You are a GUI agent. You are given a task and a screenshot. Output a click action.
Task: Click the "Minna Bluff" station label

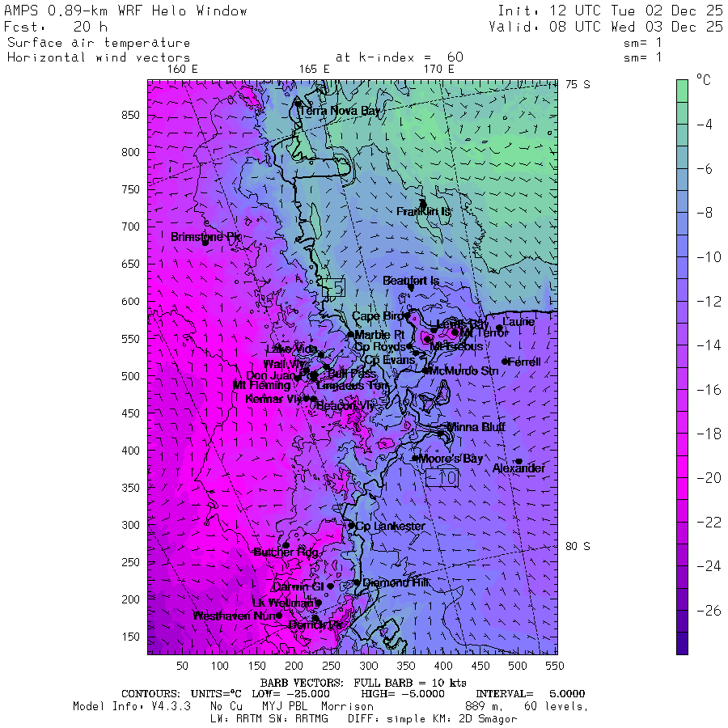point(476,427)
